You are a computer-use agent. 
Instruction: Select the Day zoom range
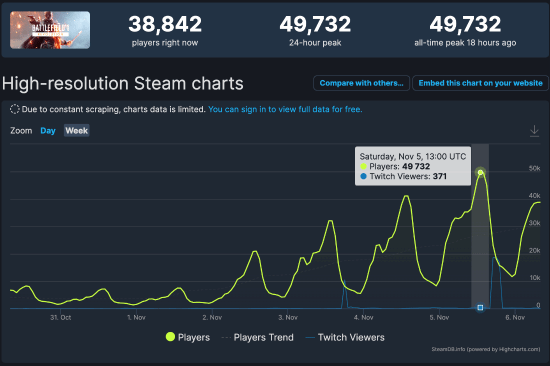[x=48, y=131]
